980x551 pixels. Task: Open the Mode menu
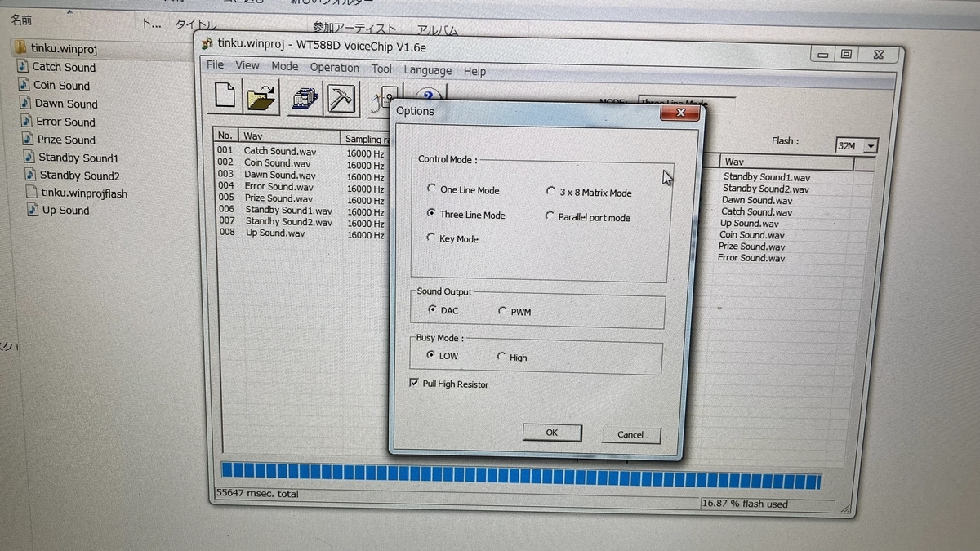(285, 66)
